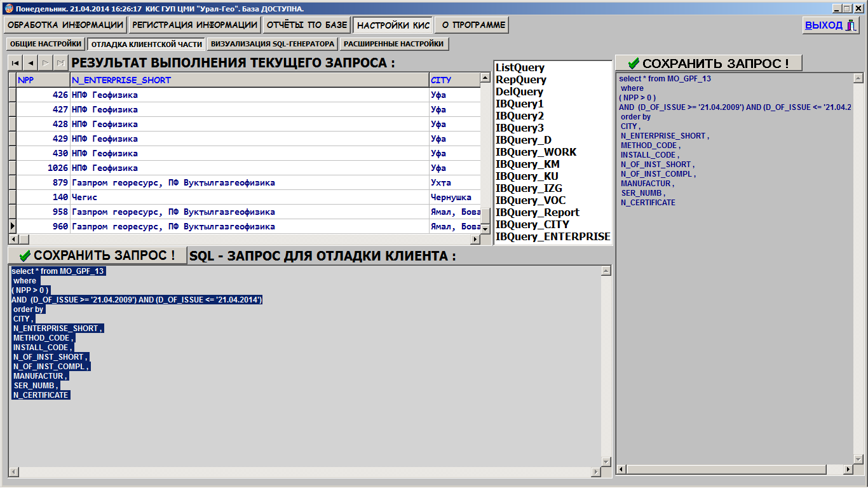The image size is (868, 488).
Task: Click result grid horizontal scroll right arrow
Action: coord(475,239)
